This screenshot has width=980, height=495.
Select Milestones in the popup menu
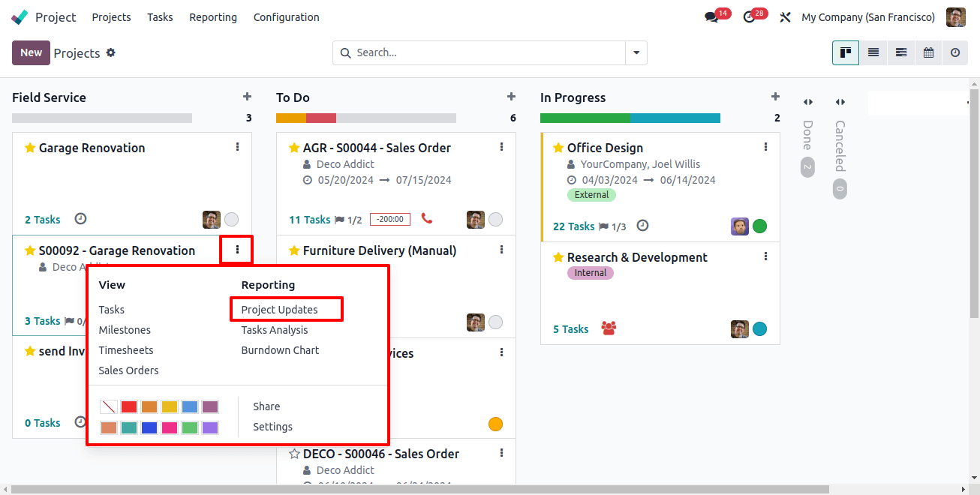[125, 330]
